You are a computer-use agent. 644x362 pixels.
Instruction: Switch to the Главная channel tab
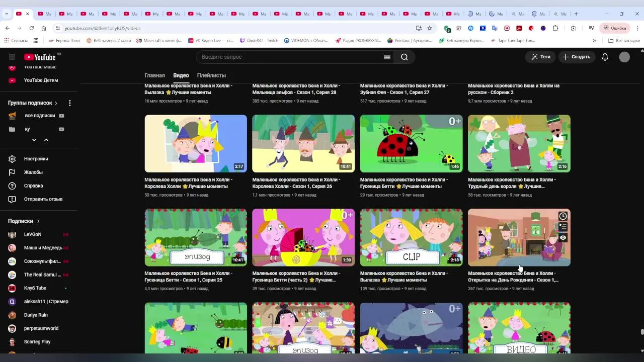(x=154, y=75)
